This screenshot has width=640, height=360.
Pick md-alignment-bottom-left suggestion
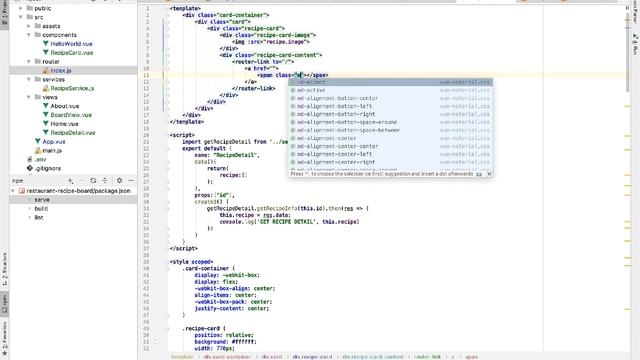tap(390, 106)
